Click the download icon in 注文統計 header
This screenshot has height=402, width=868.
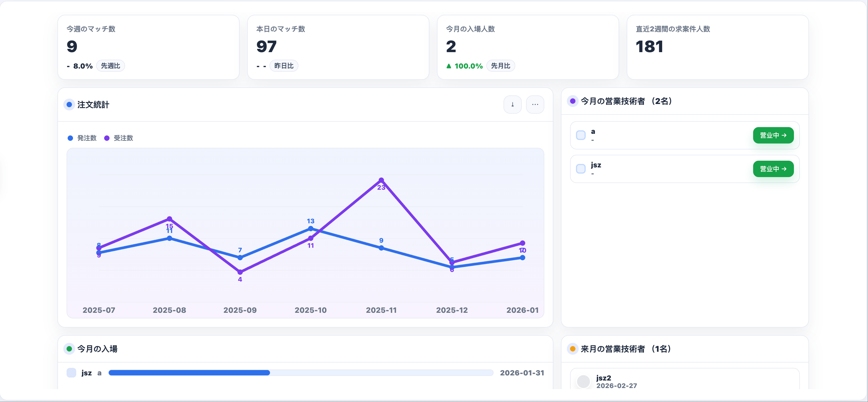click(x=512, y=105)
